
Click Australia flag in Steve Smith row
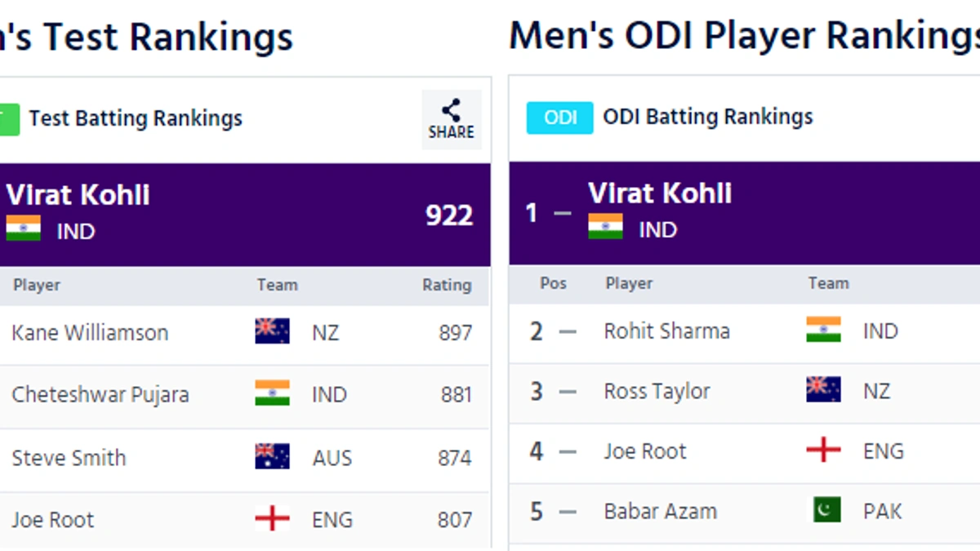272,456
